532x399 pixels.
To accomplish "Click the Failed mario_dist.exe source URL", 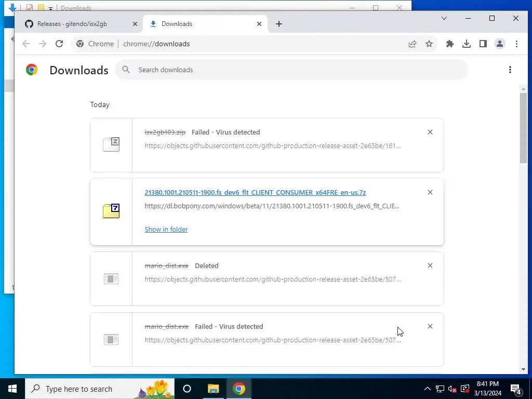I will point(273,340).
